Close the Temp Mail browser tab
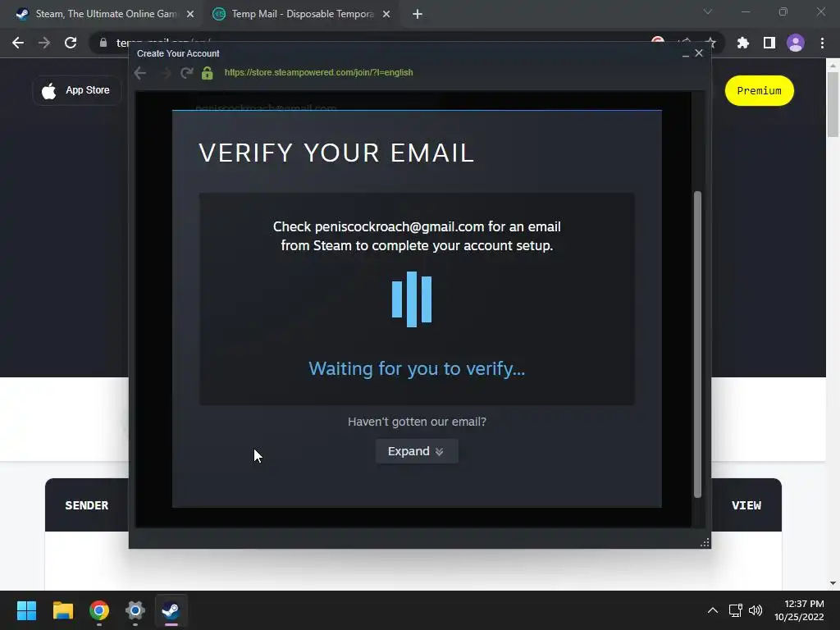The height and width of the screenshot is (630, 840). point(386,14)
